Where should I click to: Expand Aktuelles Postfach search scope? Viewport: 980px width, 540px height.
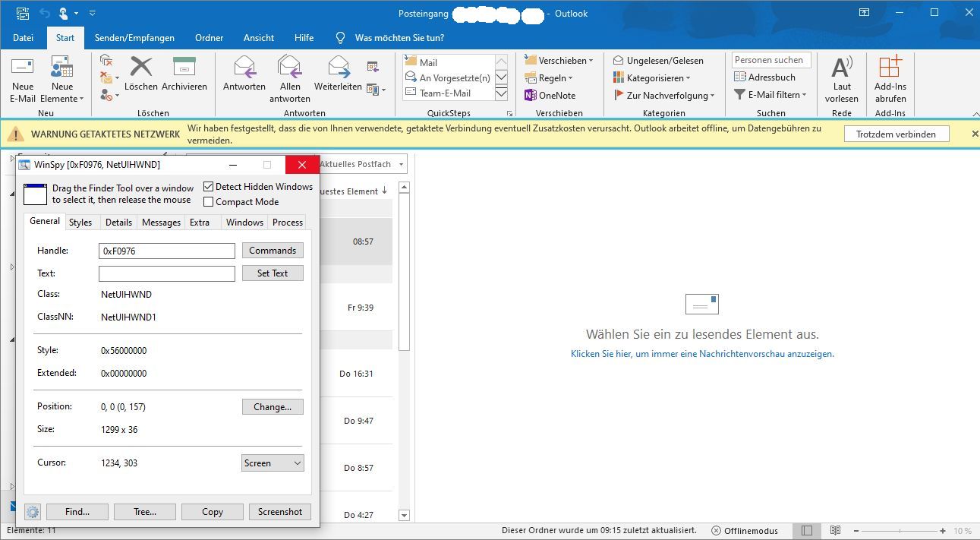tap(362, 164)
